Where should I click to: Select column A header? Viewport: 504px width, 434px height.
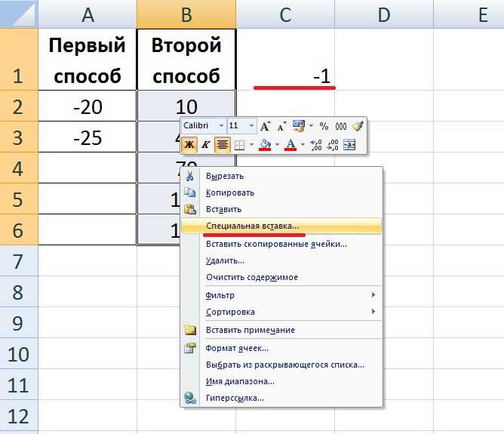(88, 14)
